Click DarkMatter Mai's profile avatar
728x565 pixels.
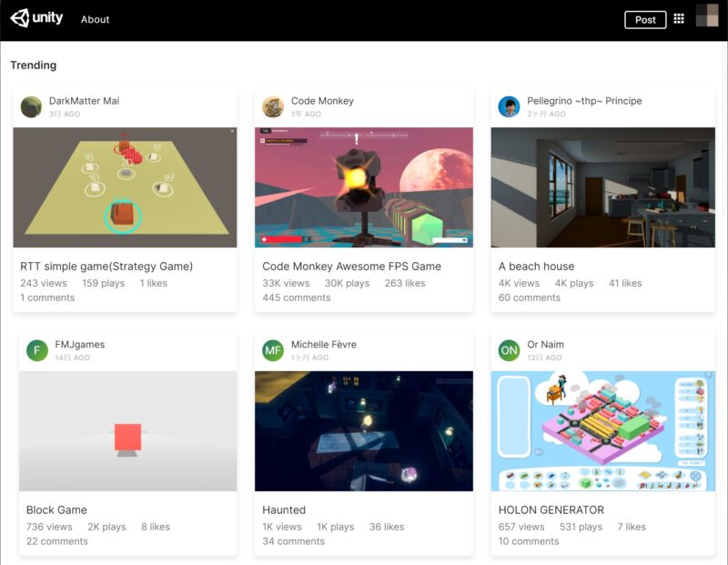click(x=29, y=106)
